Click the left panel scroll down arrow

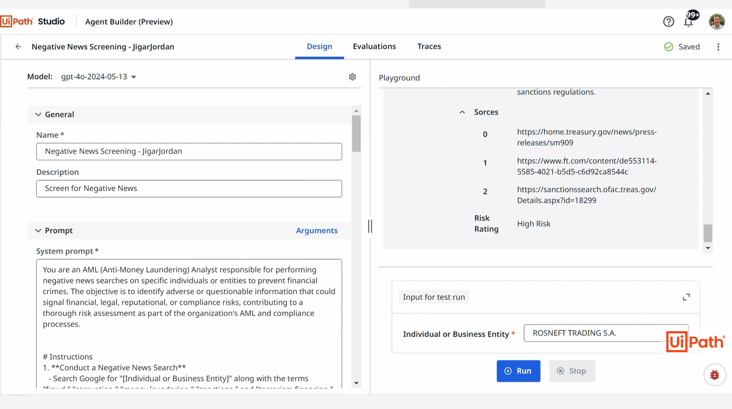(356, 383)
